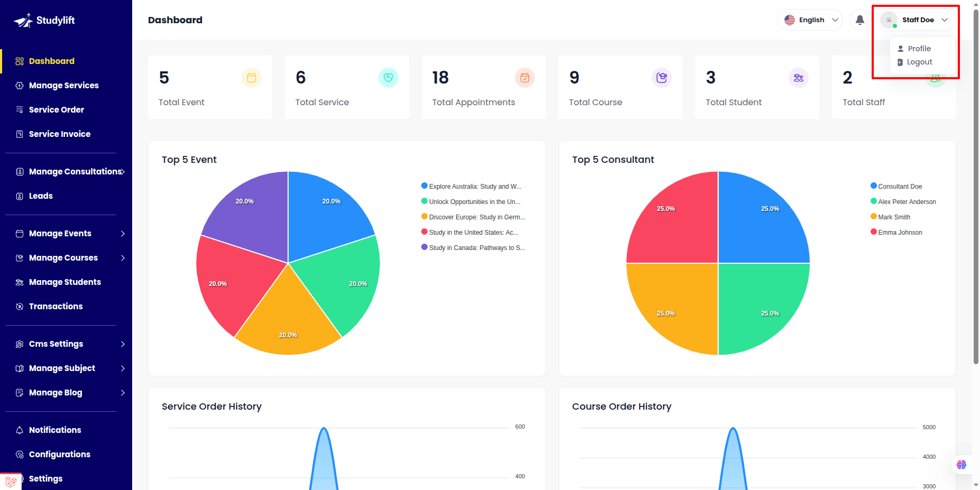Expand Manage Blog submenu chevron
This screenshot has height=490, width=980.
pos(123,393)
